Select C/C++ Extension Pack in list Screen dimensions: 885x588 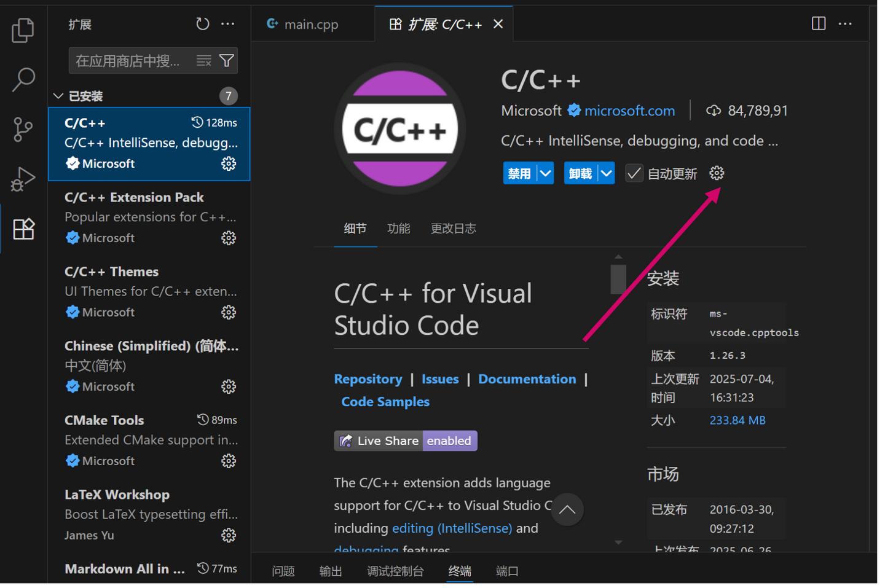coord(149,218)
